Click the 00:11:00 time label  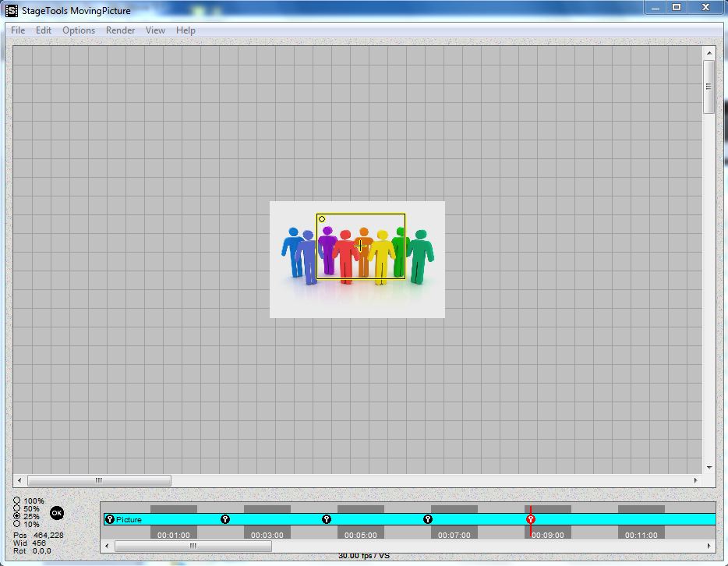coord(641,535)
